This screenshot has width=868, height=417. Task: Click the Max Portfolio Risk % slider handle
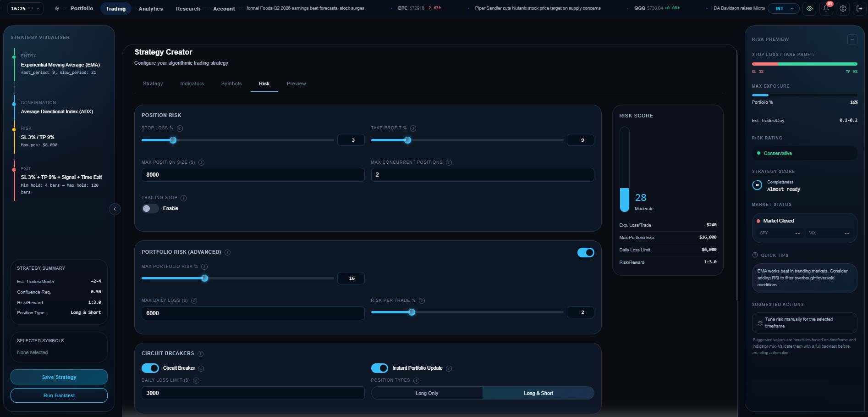coord(205,278)
